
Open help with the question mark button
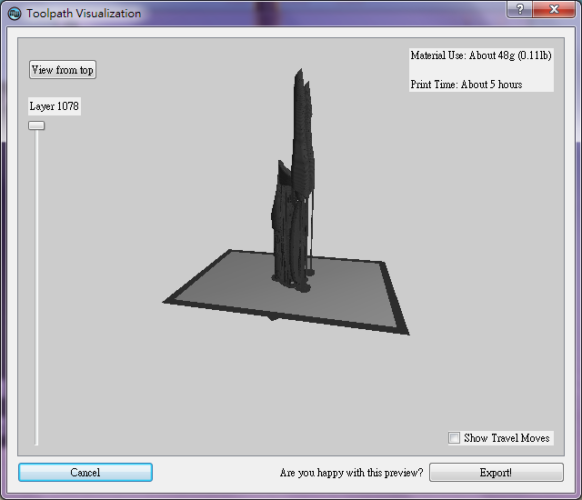[520, 9]
